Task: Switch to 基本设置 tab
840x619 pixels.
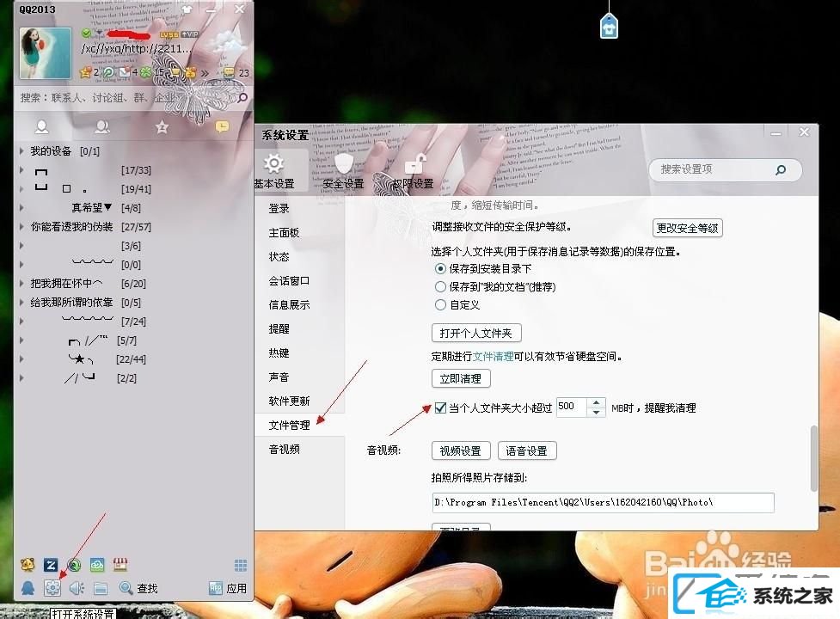Action: (x=274, y=171)
